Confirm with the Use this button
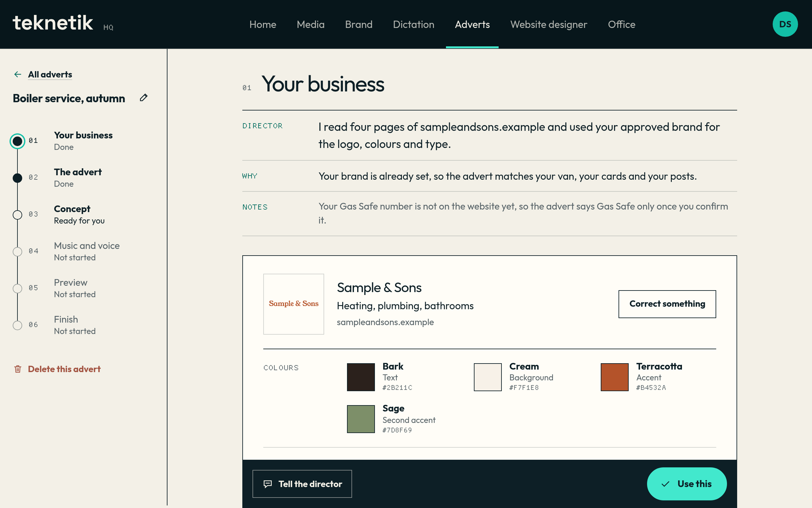The height and width of the screenshot is (508, 812). [686, 484]
